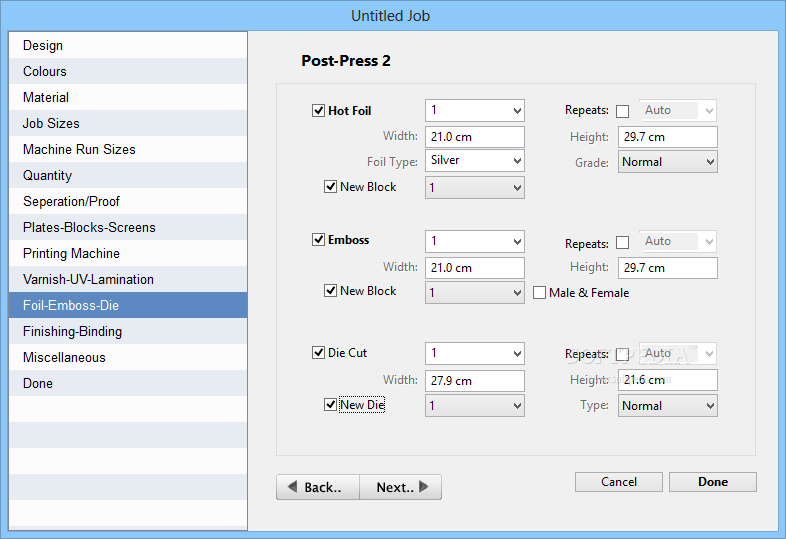Enable Repeats for Die Cut
Viewport: 786px width, 539px height.
623,354
